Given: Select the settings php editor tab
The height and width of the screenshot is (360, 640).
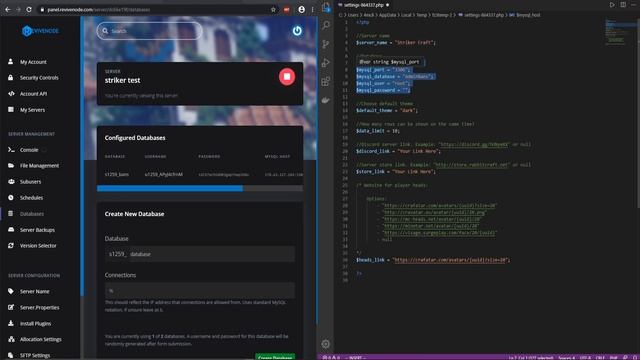Looking at the screenshot, I should coord(364,5).
